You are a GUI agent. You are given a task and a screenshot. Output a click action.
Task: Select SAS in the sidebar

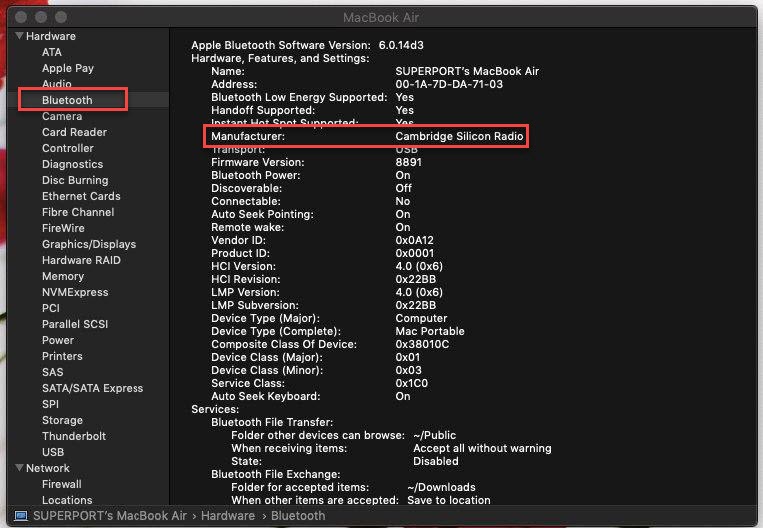(x=53, y=372)
